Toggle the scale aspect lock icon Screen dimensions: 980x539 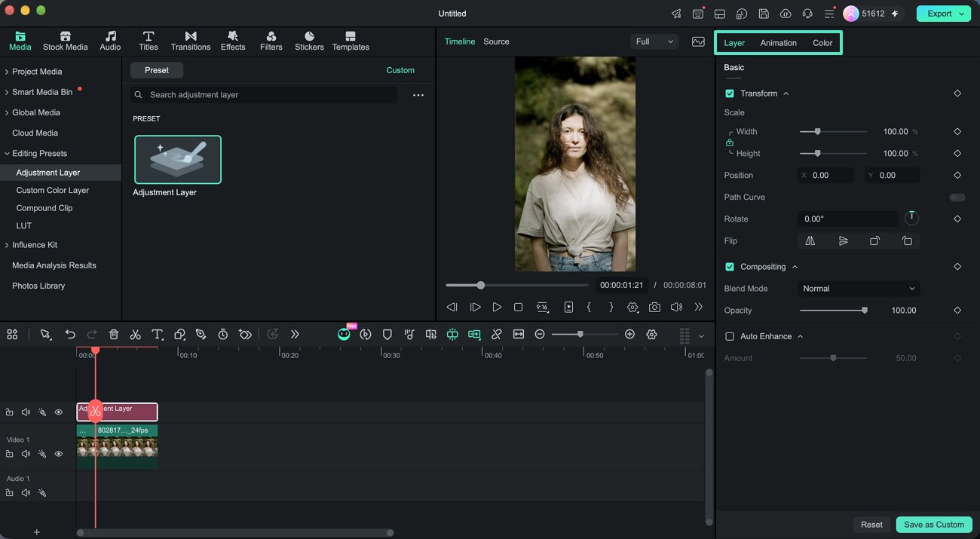pos(730,142)
